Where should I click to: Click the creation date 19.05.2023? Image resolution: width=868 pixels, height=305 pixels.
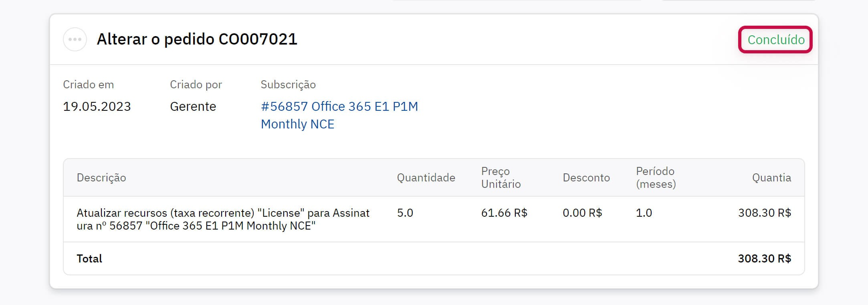tap(97, 106)
